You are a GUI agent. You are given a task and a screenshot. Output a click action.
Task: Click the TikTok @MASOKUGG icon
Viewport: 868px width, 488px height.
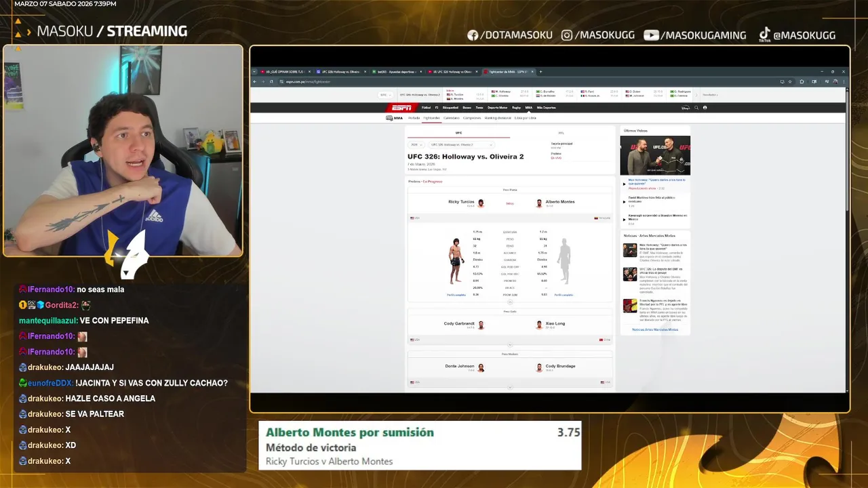(x=764, y=34)
